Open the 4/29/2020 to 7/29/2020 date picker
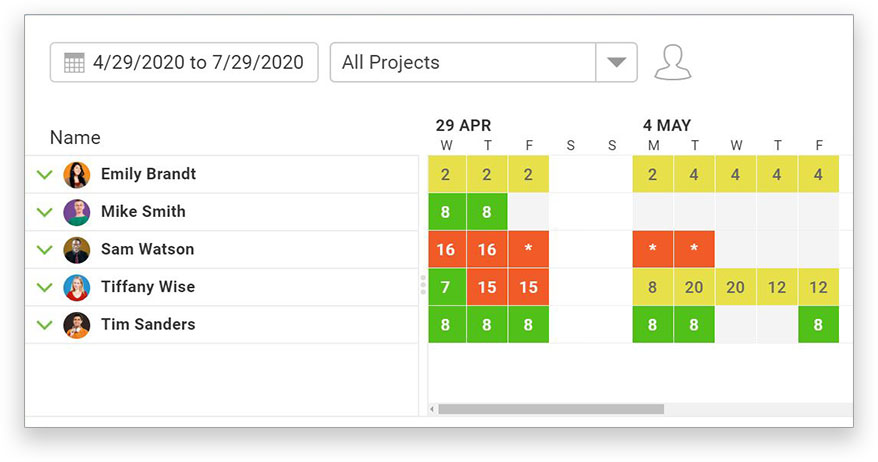 (184, 62)
